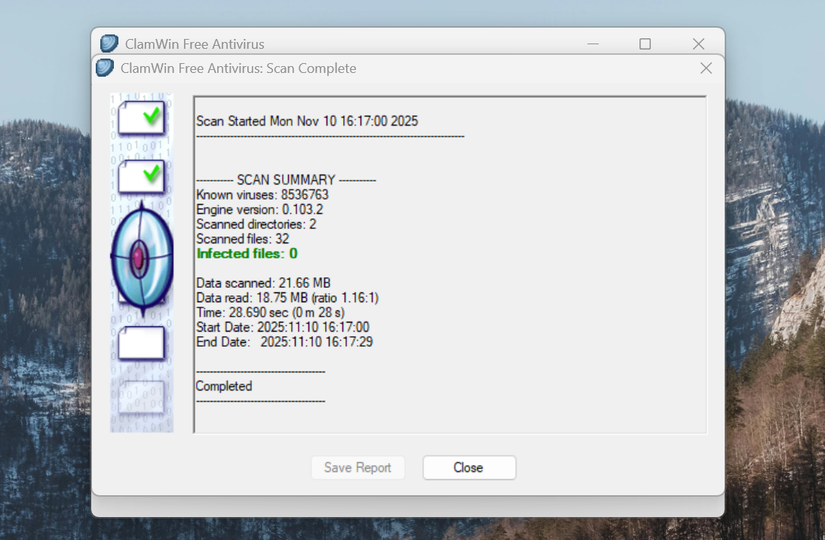Click the first checked document step icon
The height and width of the screenshot is (540, 825).
click(142, 118)
